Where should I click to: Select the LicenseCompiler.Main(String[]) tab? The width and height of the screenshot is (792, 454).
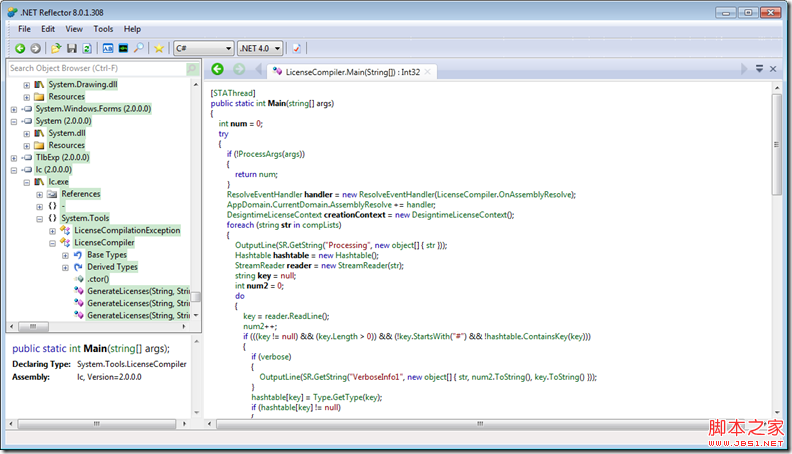coord(352,72)
